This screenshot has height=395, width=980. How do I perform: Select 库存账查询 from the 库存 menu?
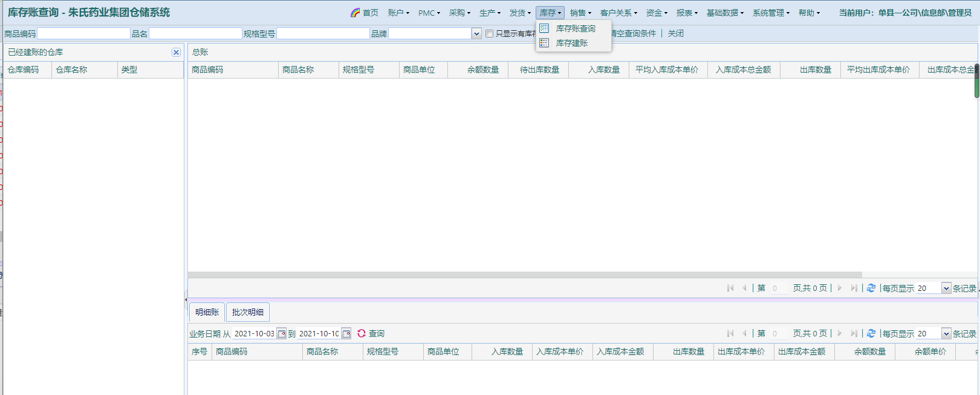point(575,28)
